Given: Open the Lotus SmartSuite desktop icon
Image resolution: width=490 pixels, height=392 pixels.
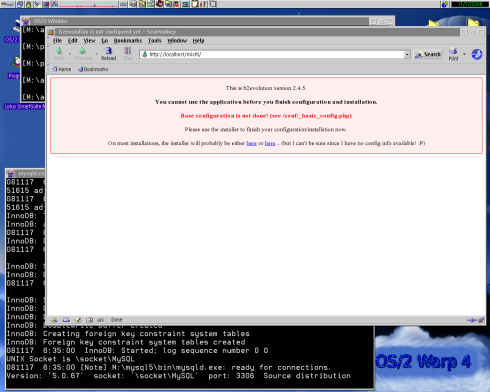Looking at the screenshot, I should pos(23,106).
